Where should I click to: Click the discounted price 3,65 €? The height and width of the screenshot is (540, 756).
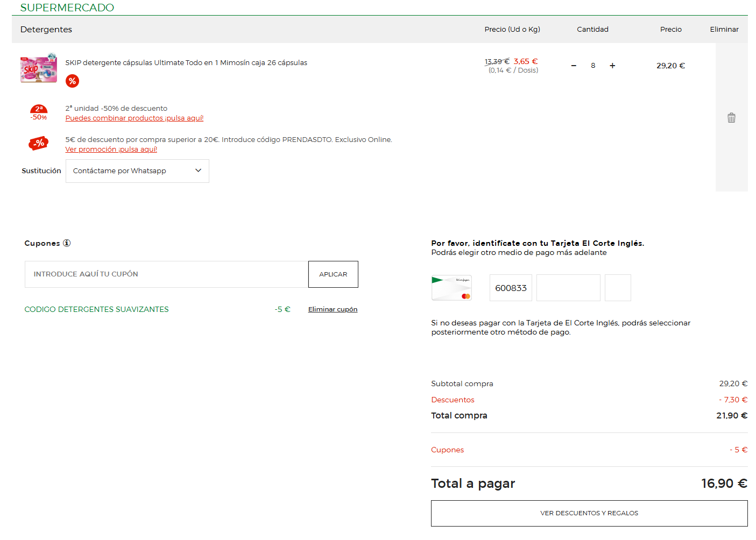pyautogui.click(x=526, y=61)
